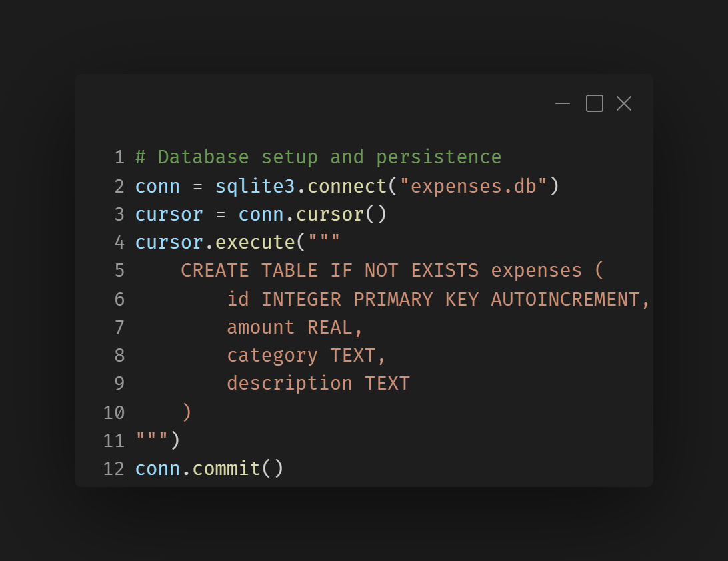Click the PRIMARY KEY keywords
This screenshot has height=561, width=728.
point(416,299)
